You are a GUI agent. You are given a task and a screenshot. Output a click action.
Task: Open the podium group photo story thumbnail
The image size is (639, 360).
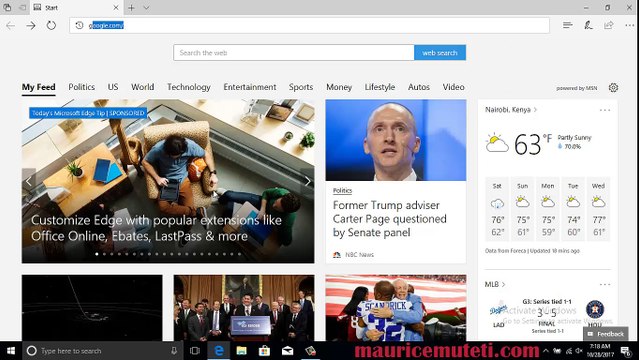coord(244,308)
